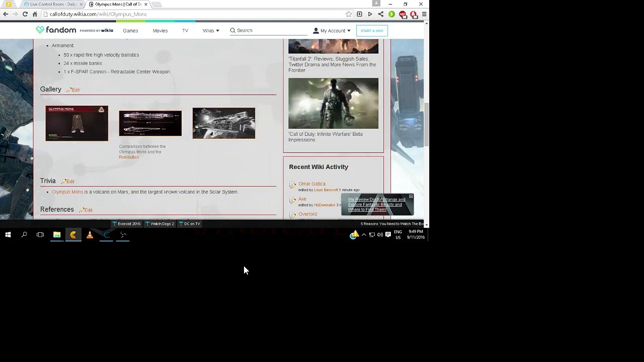Screen dimensions: 644x362
Task: Click the share extension icon in toolbar
Action: [381, 14]
